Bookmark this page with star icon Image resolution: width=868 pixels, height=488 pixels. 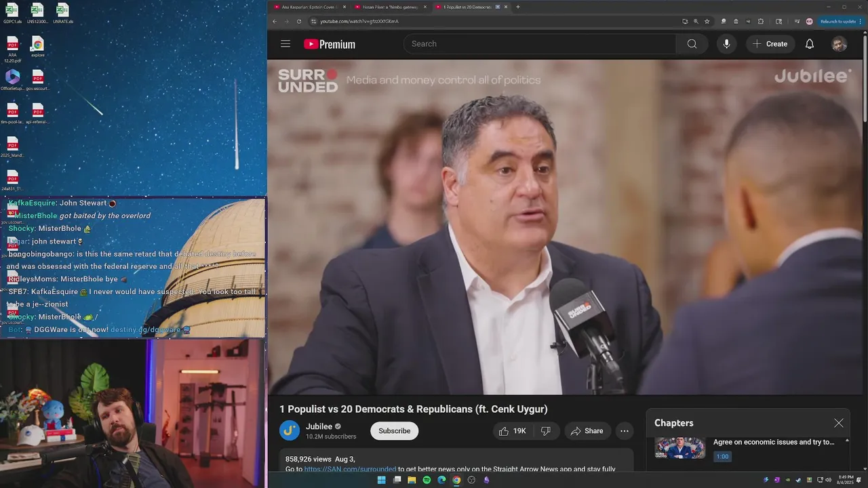coord(707,21)
